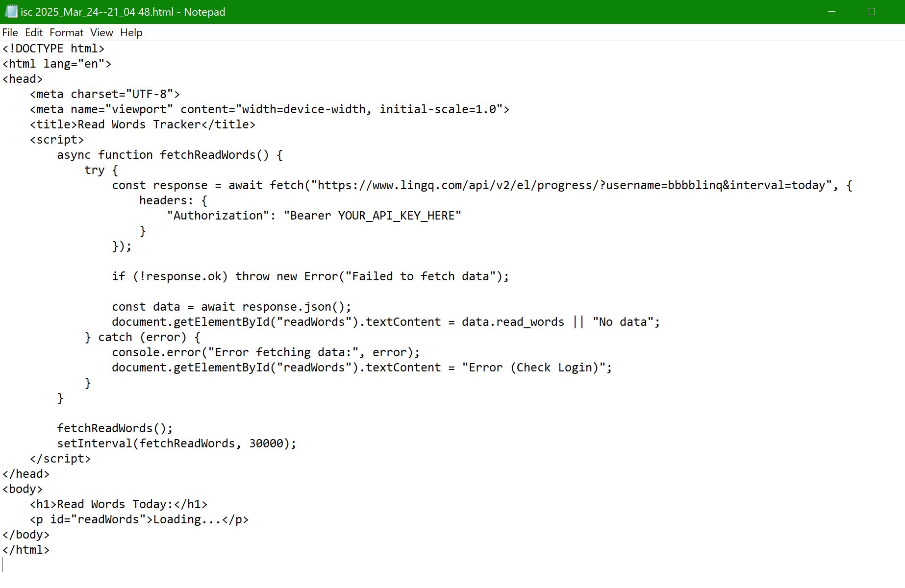Click the async function fetchReadWords line
The height and width of the screenshot is (588, 905).
(x=170, y=155)
